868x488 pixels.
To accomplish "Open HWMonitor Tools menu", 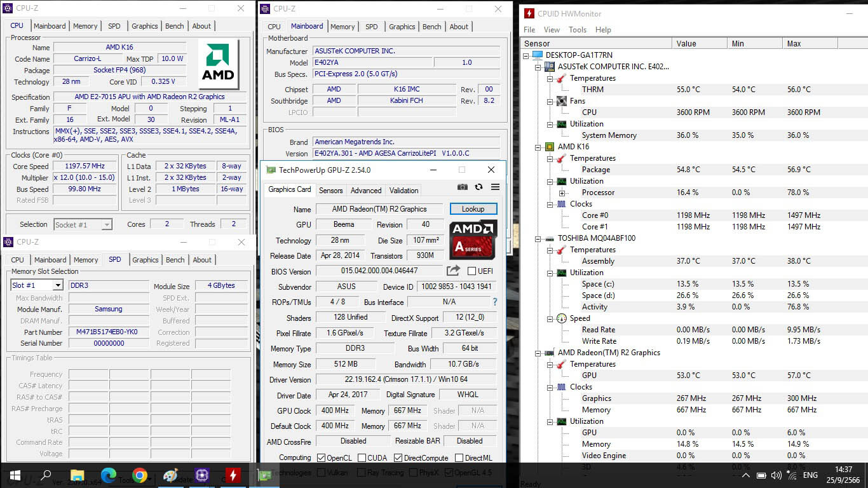I will point(578,30).
